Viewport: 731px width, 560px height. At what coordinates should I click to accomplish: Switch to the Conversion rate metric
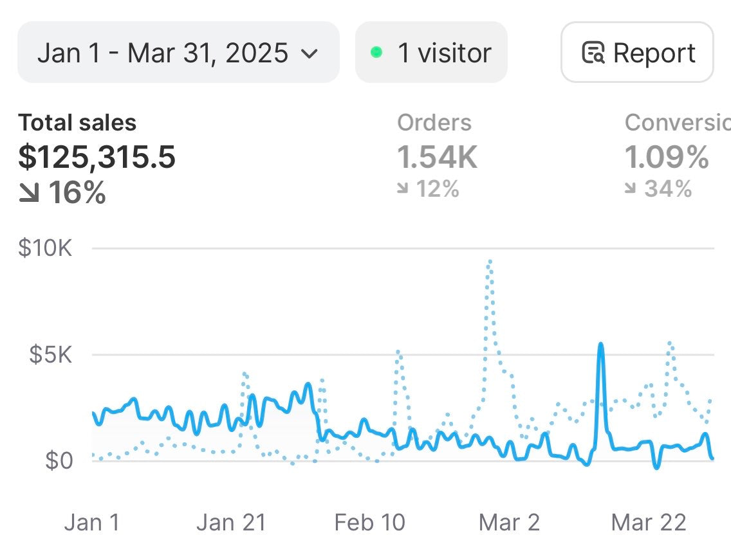click(x=677, y=123)
